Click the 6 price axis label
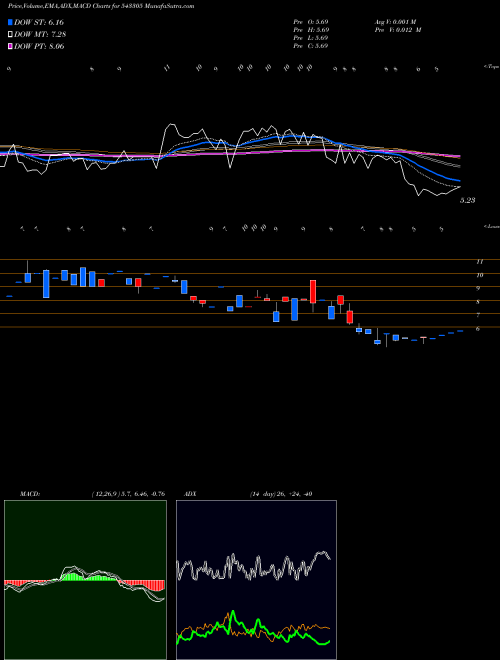500x660 pixels. [478, 328]
